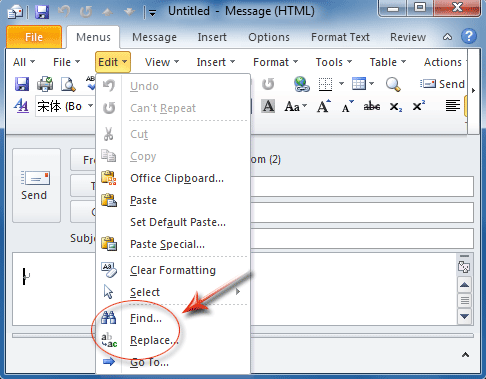Viewport: 486px width, 379px height.
Task: Expand the bottom pane caret arrow
Action: click(x=465, y=355)
